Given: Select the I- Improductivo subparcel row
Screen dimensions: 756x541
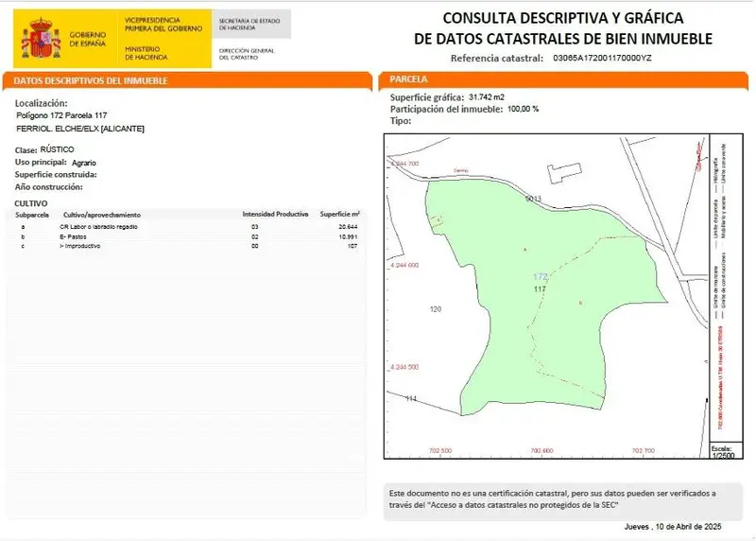Looking at the screenshot, I should [186, 246].
